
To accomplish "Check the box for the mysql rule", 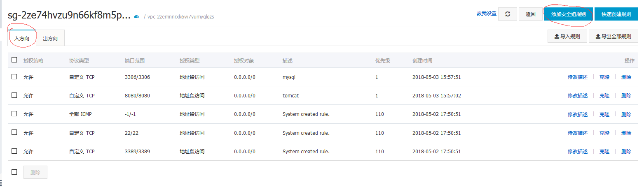I will click(14, 76).
